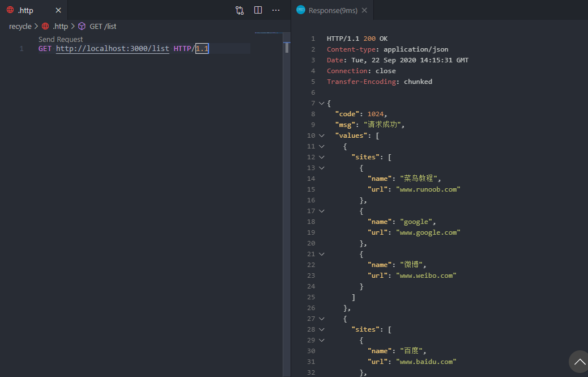The width and height of the screenshot is (588, 377).
Task: Click the Connection header name
Action: point(347,71)
